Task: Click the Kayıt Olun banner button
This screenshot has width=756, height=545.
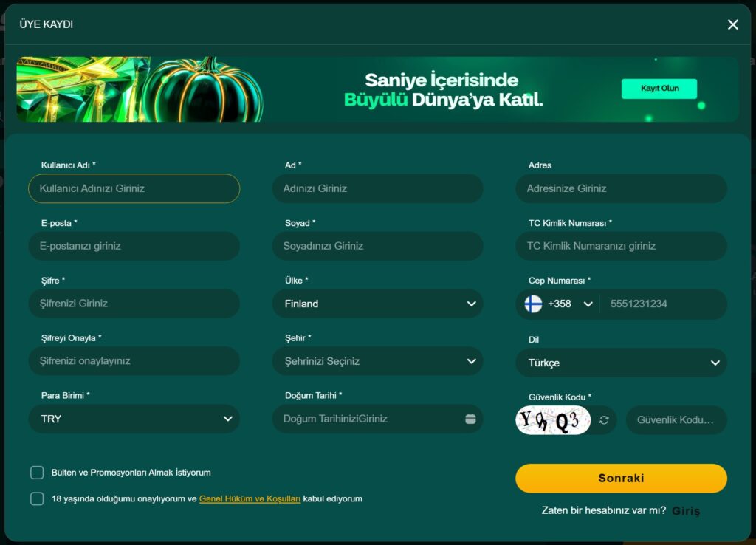Action: [x=659, y=88]
